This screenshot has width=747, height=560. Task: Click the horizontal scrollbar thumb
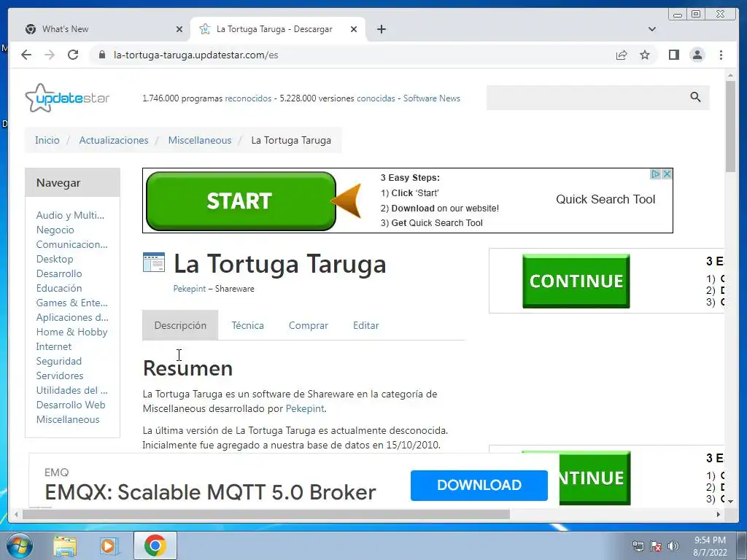(266, 514)
